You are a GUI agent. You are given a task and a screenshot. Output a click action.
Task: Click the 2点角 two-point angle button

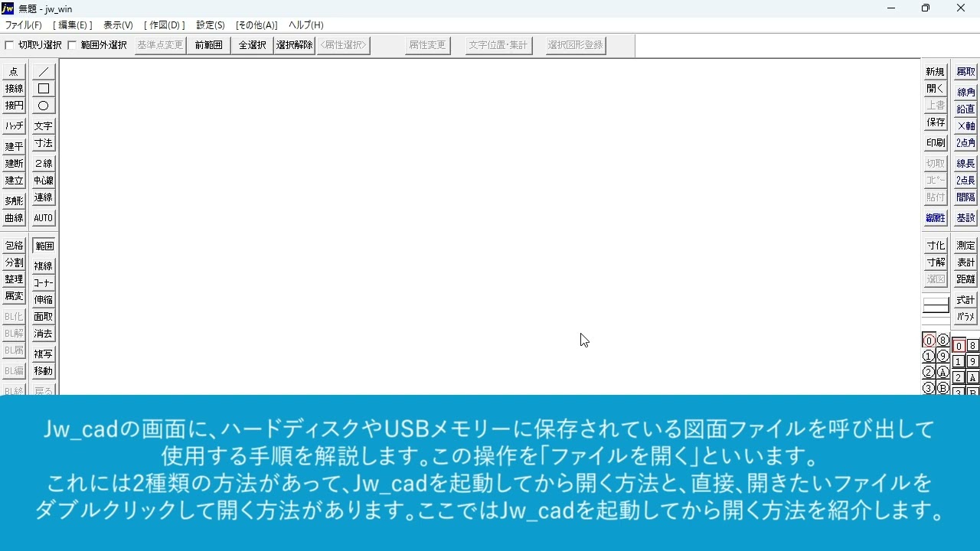(x=966, y=143)
